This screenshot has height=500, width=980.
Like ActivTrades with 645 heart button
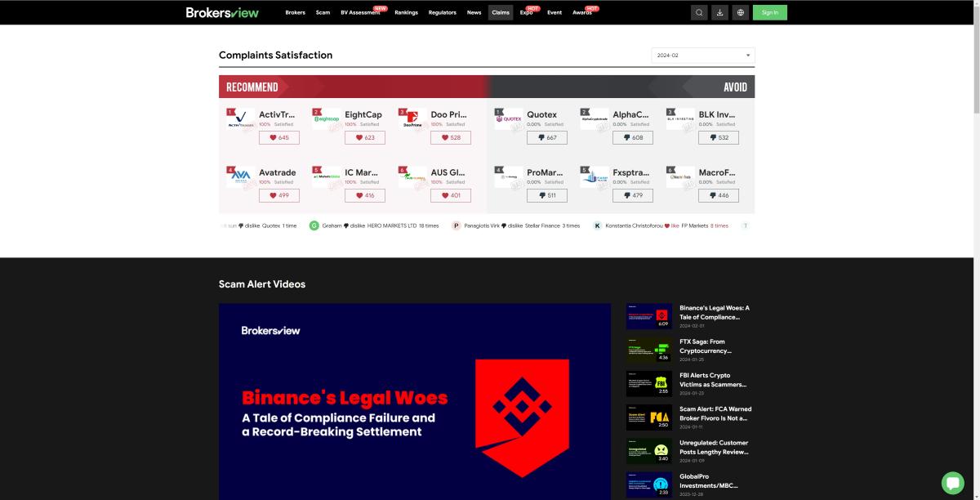coord(279,138)
